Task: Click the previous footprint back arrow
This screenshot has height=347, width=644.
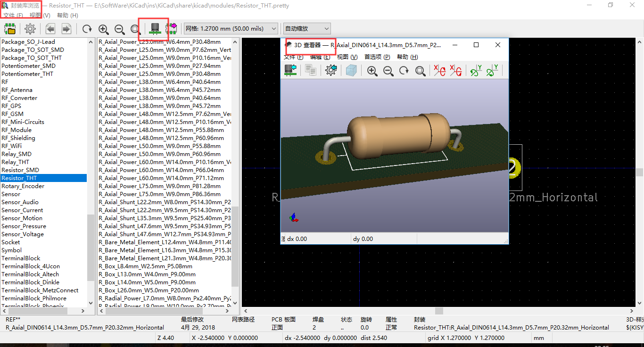Action: 50,28
